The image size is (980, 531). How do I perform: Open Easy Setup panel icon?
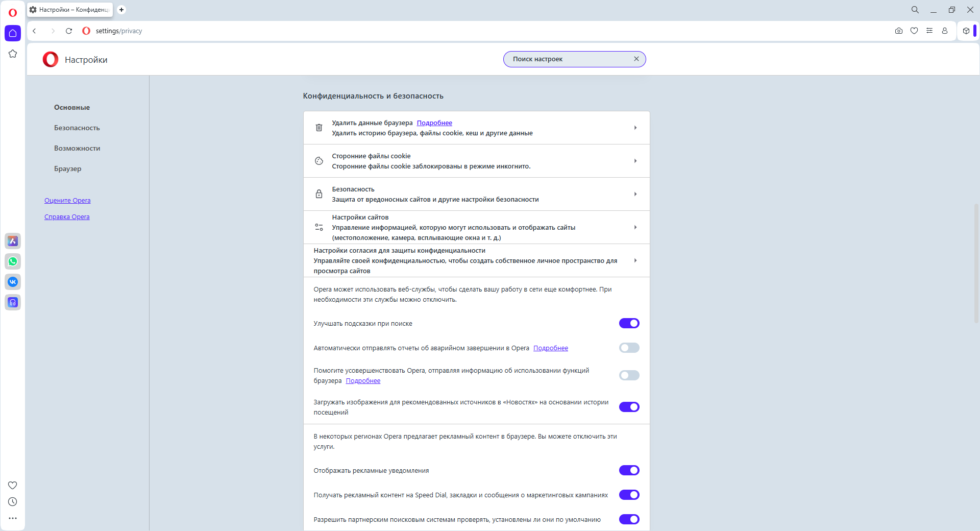pos(929,31)
